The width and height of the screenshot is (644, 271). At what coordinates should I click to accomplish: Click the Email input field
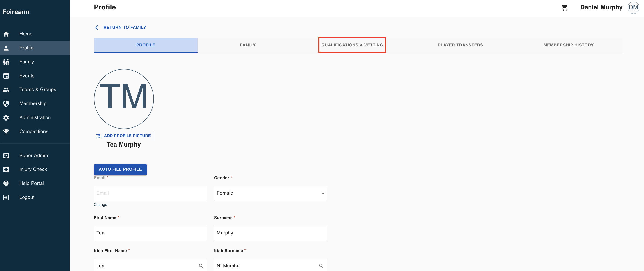(x=150, y=193)
